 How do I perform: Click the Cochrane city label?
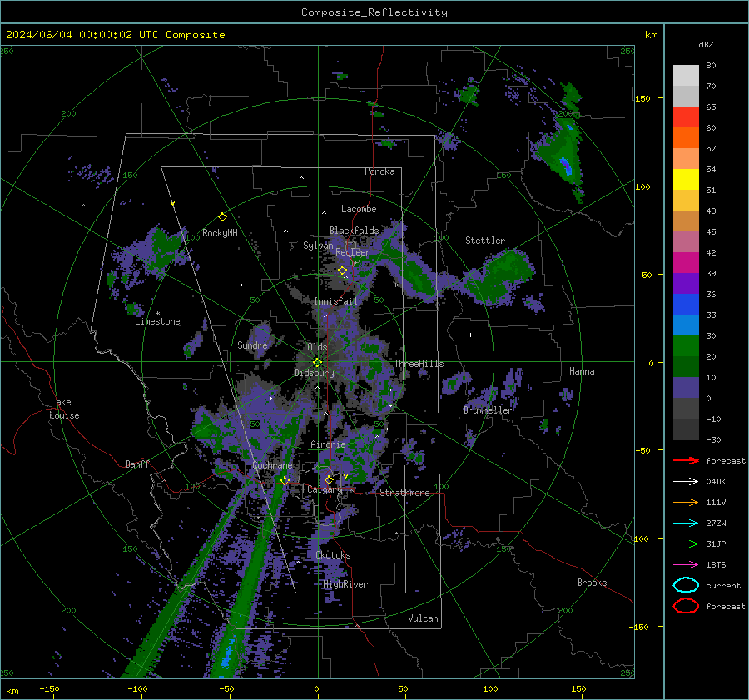[x=272, y=465]
